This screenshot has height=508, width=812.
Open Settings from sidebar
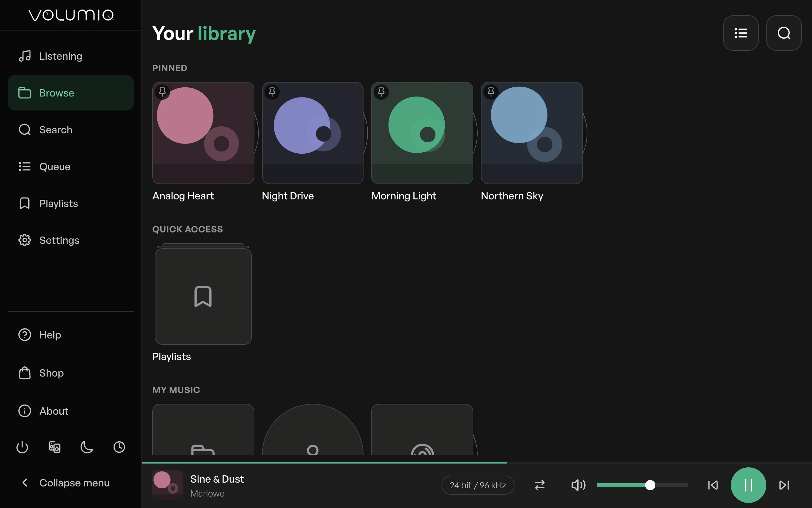(70, 240)
